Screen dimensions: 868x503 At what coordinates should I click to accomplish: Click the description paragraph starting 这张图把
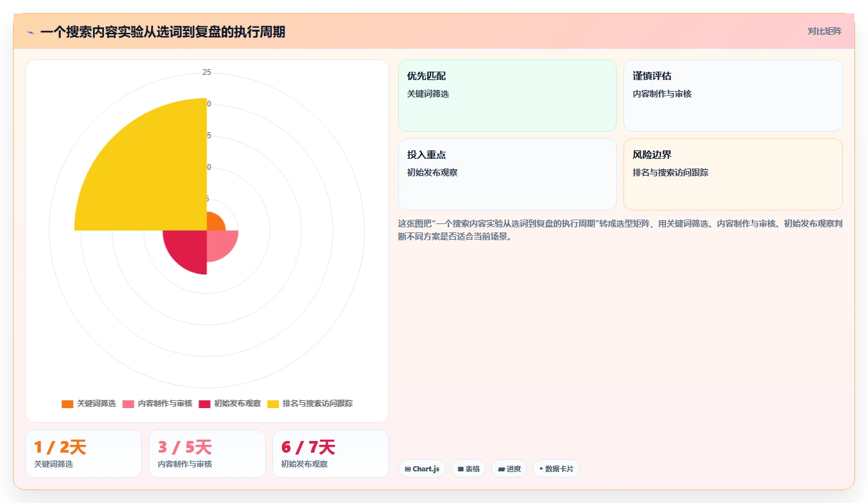[620, 230]
